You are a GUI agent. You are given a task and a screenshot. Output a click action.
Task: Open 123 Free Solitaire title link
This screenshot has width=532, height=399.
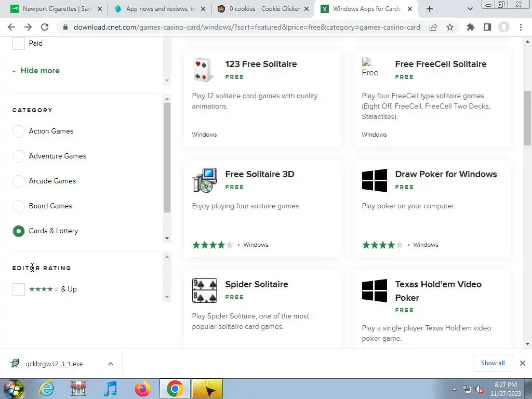pyautogui.click(x=261, y=64)
